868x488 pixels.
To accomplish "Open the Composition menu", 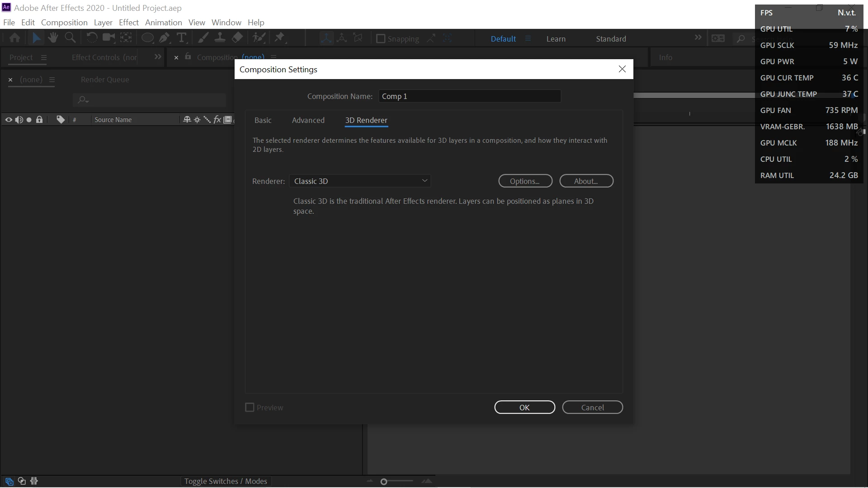I will click(64, 23).
